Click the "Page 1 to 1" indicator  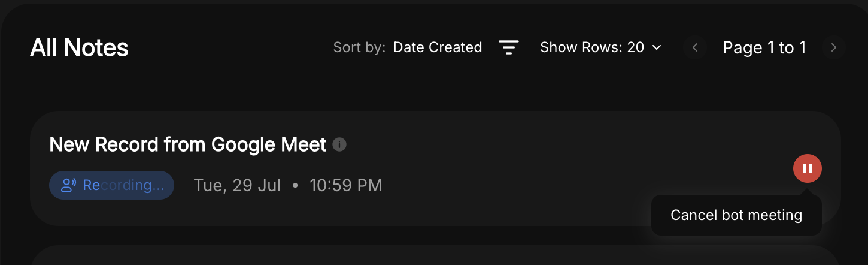click(764, 47)
